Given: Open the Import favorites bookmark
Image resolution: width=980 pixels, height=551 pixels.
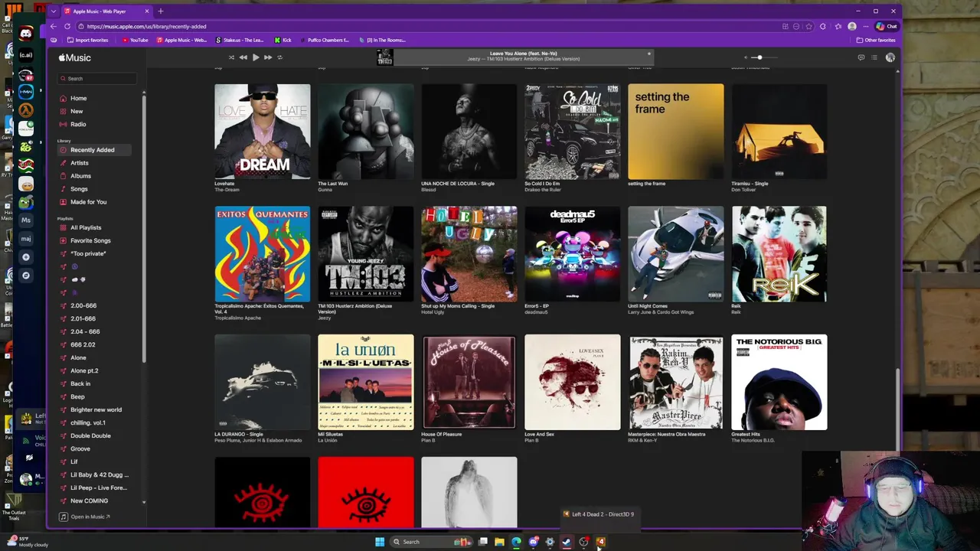Looking at the screenshot, I should click(88, 40).
